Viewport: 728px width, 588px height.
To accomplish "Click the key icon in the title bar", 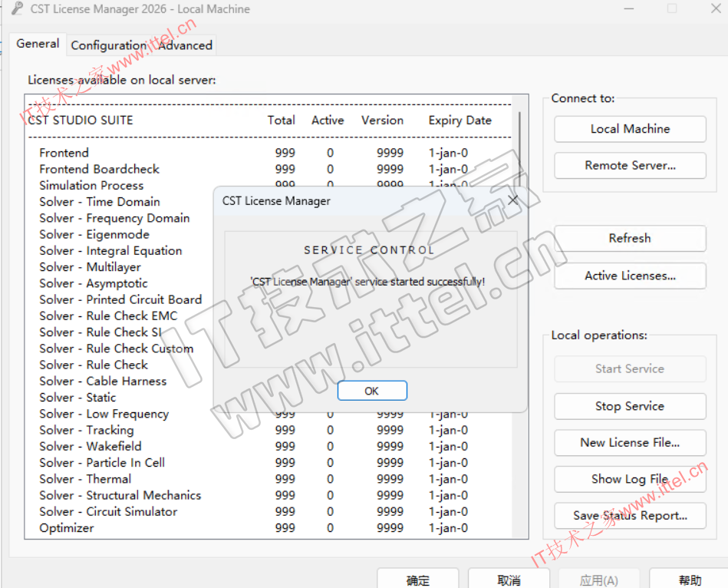I will coord(16,9).
